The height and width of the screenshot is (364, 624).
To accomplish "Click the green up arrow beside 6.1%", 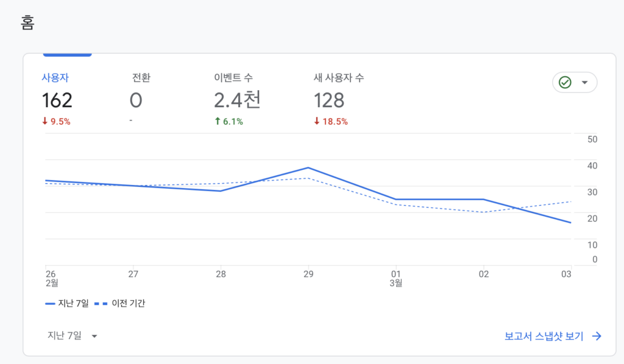I will click(217, 121).
